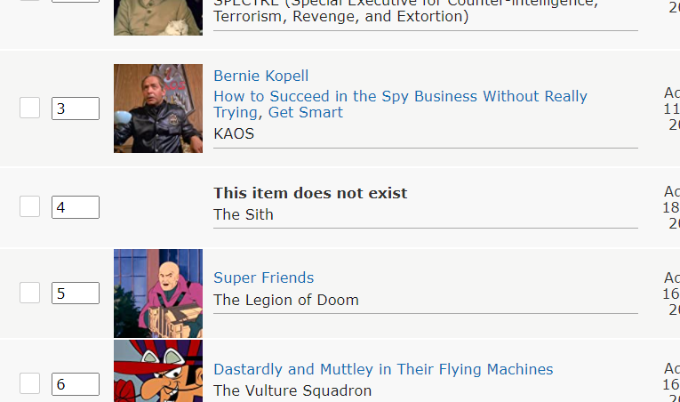Click the position field containing 3
Image resolution: width=680 pixels, height=402 pixels.
coord(75,108)
